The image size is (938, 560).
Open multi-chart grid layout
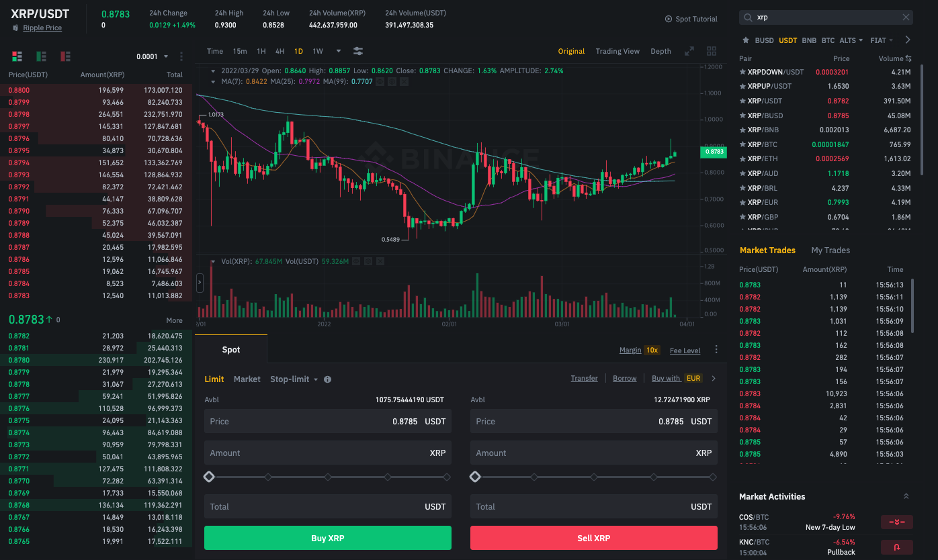click(x=712, y=51)
